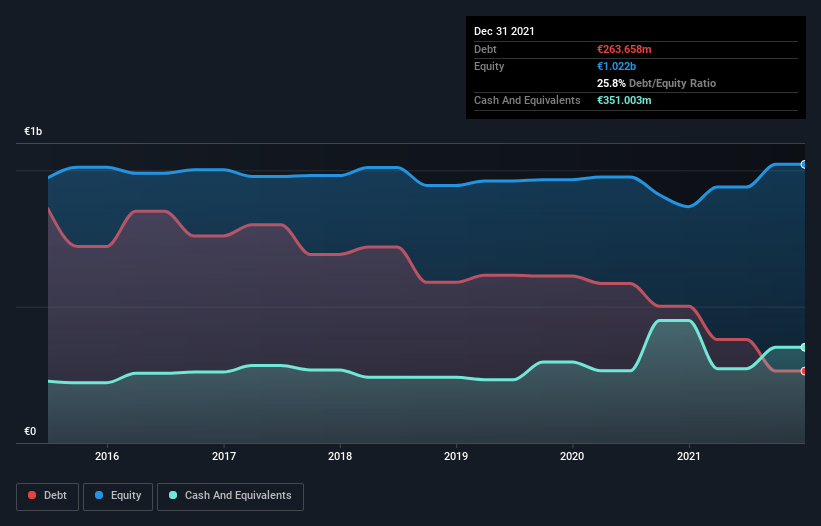Click the blue Equity legend dot
The height and width of the screenshot is (526, 821).
click(x=99, y=495)
